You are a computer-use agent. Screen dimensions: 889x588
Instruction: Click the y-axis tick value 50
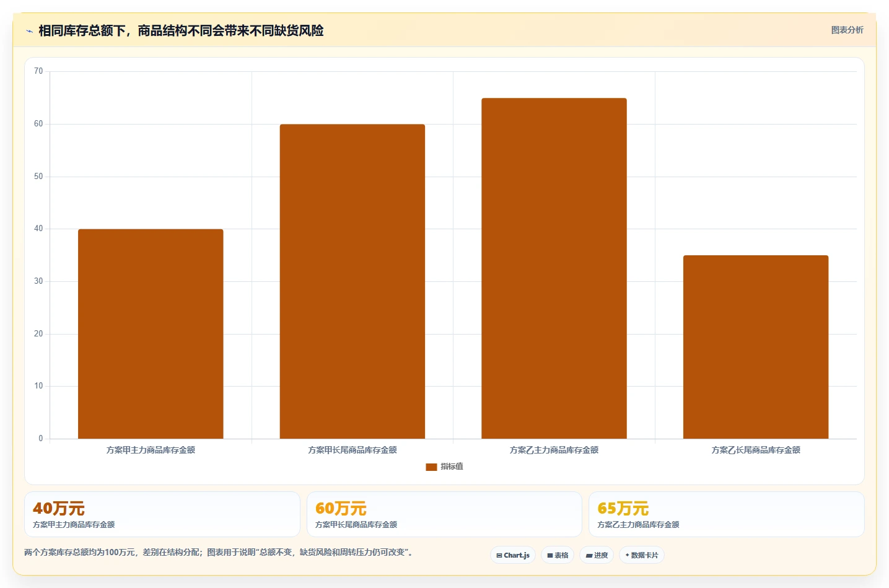coord(38,177)
